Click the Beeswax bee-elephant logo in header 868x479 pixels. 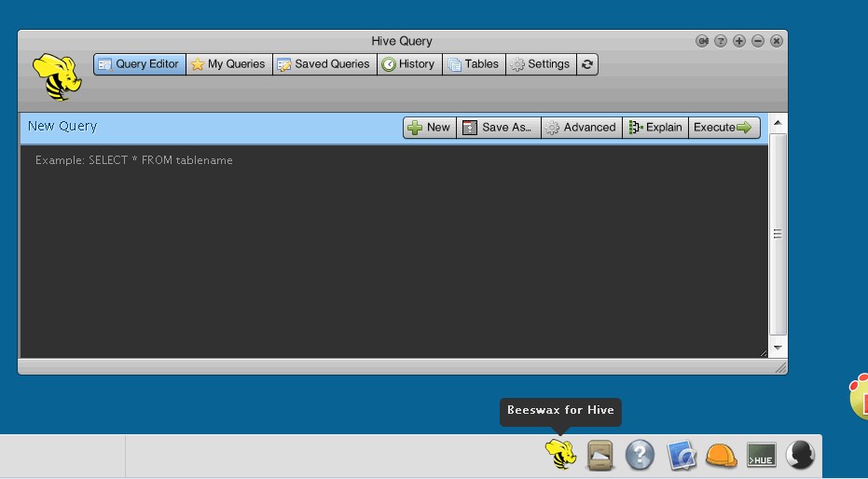pos(57,77)
